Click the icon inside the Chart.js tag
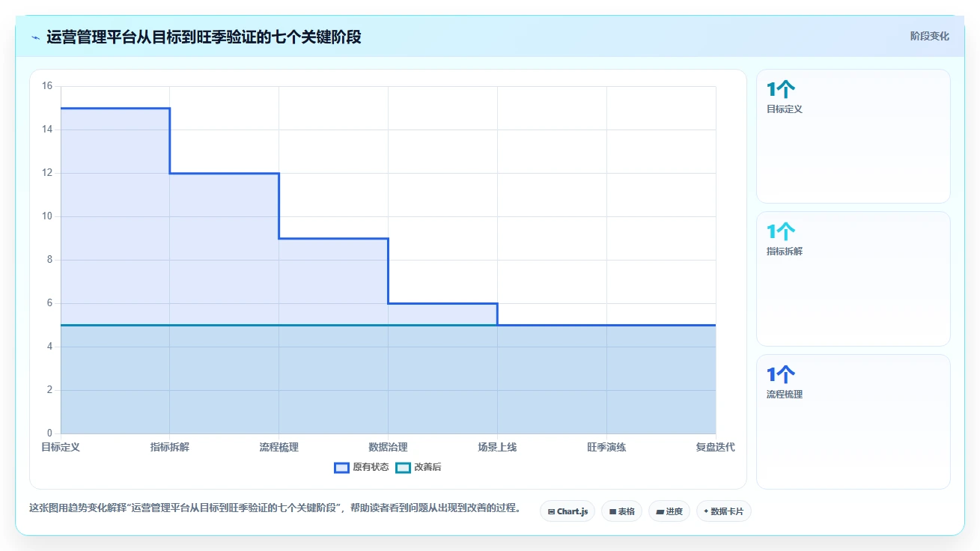980x551 pixels. [x=552, y=512]
